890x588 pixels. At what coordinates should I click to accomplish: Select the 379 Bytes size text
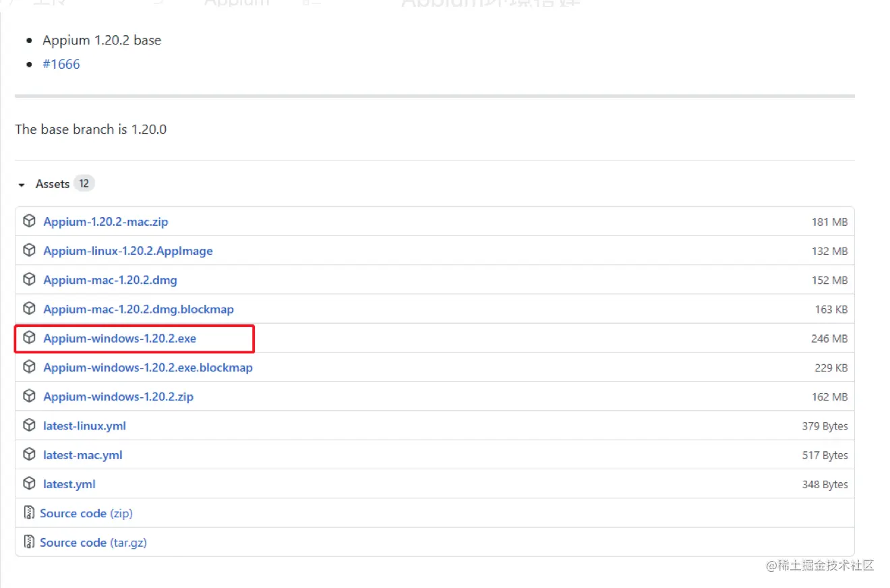(x=825, y=426)
